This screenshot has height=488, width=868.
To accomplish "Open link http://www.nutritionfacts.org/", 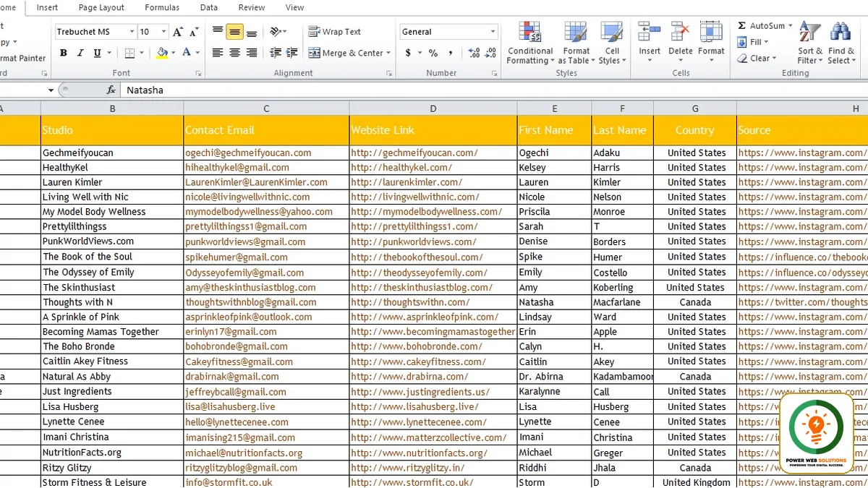I will (420, 453).
